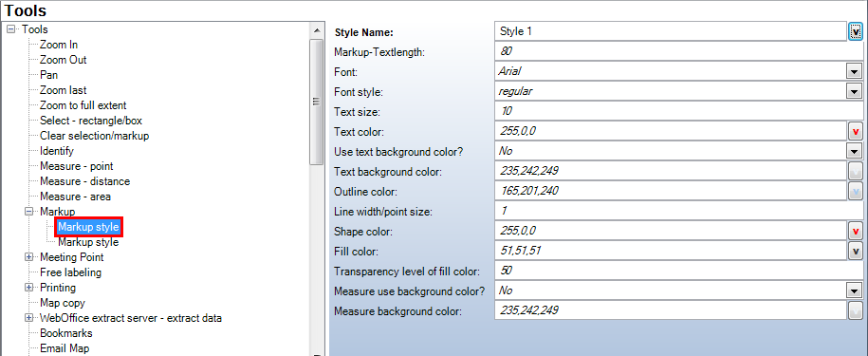Expand the Meeting Point node
The height and width of the screenshot is (356, 868).
point(28,257)
